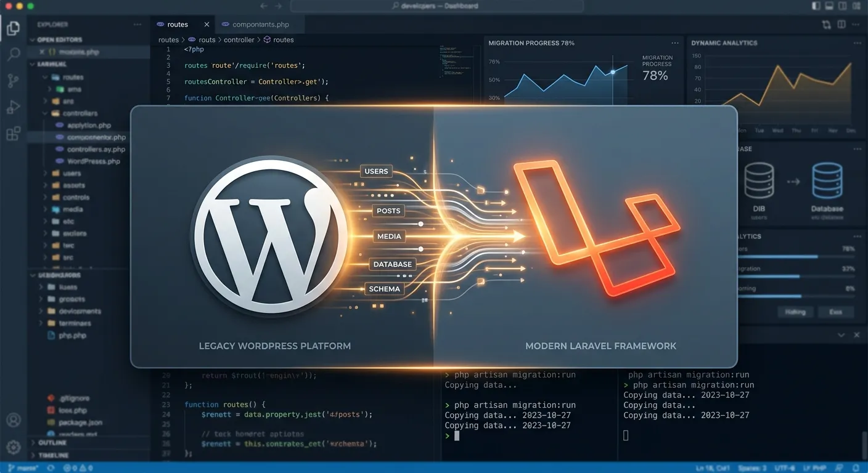This screenshot has height=473, width=868.
Task: Open Run and Debug view
Action: tap(13, 107)
